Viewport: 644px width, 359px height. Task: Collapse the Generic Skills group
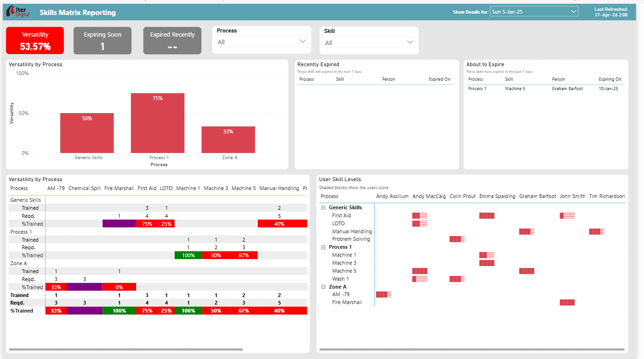tap(323, 207)
